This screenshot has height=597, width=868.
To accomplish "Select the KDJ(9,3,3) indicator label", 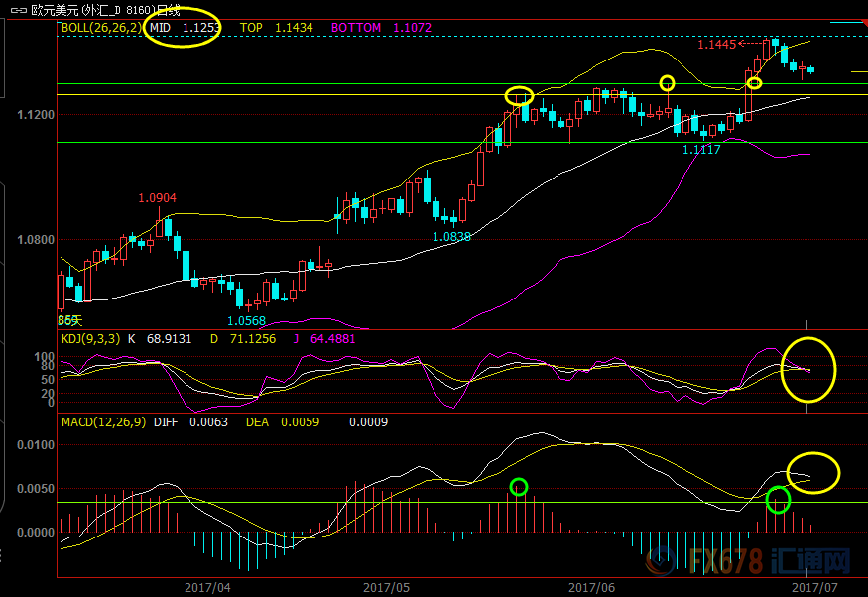I will pyautogui.click(x=90, y=338).
